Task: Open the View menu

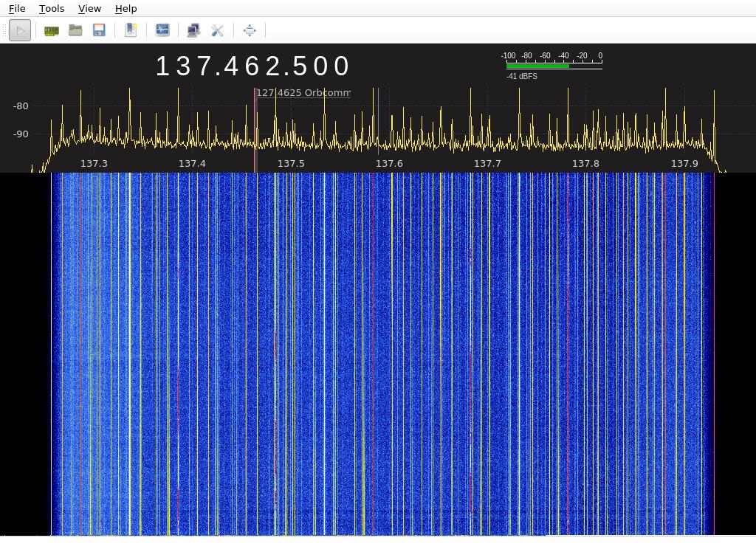Action: tap(89, 8)
